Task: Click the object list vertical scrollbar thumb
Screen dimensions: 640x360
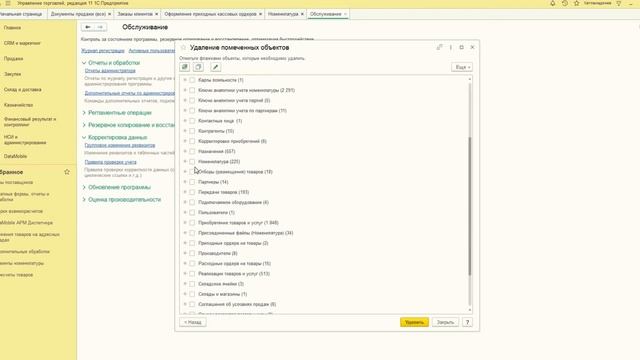Action: [470, 206]
